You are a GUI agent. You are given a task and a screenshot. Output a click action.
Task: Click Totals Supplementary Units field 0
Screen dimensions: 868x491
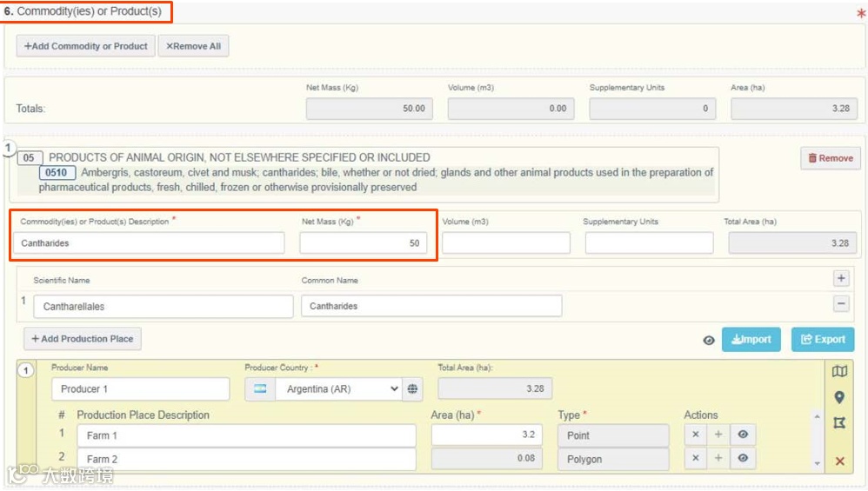(x=652, y=109)
